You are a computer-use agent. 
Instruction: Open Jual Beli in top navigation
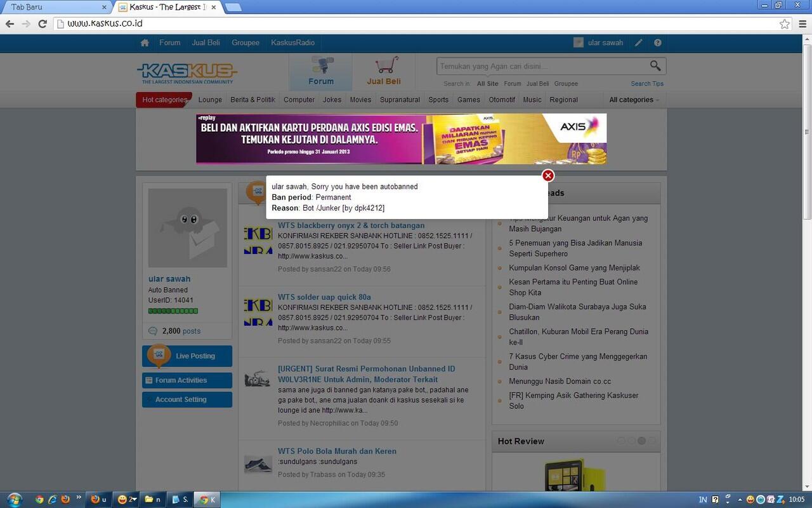pos(206,43)
